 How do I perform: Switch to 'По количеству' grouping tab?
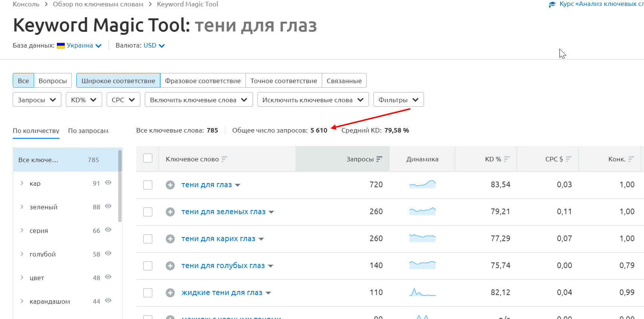point(36,131)
